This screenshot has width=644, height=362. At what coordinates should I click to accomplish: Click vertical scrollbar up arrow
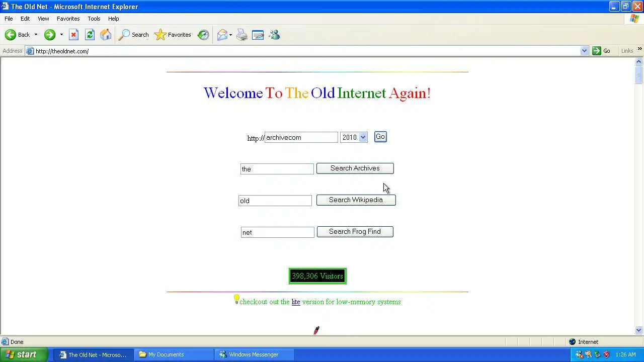click(639, 61)
